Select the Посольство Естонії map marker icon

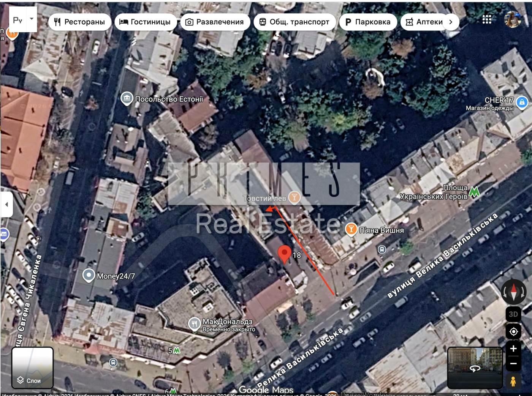126,99
